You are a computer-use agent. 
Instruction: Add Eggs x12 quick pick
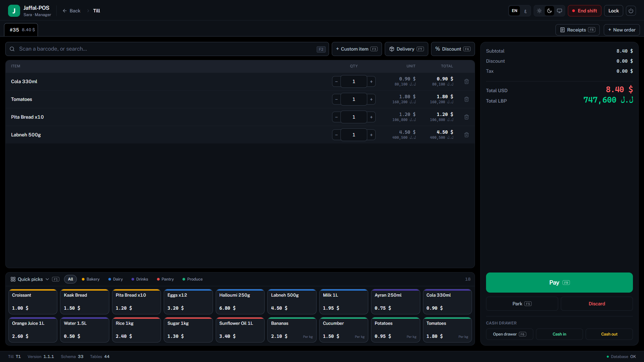(x=188, y=302)
